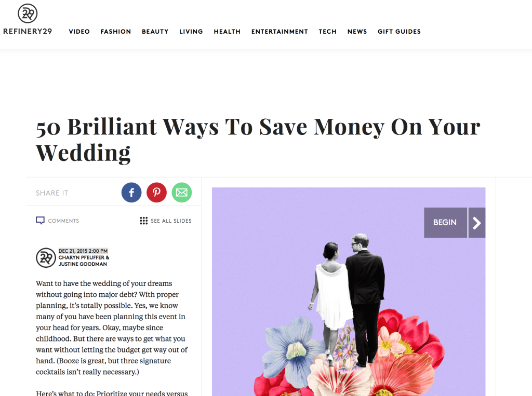This screenshot has width=532, height=396.
Task: Click the BEGIN slideshow button
Action: (445, 223)
